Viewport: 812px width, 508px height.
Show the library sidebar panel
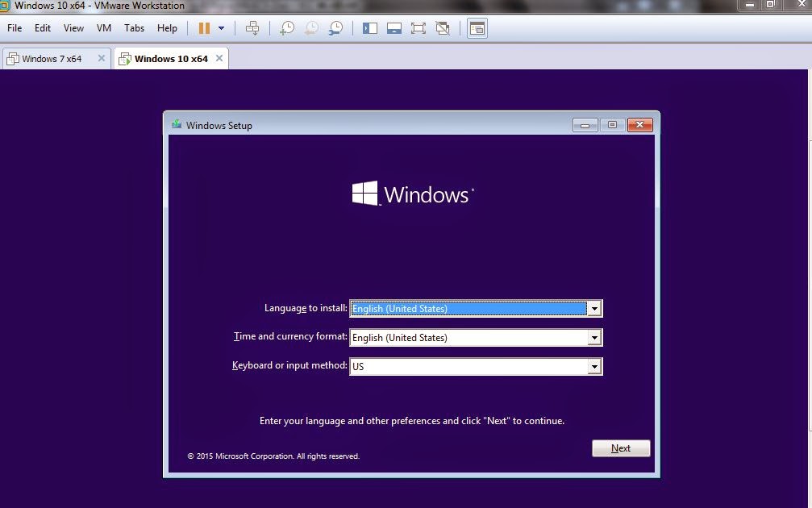click(x=369, y=27)
